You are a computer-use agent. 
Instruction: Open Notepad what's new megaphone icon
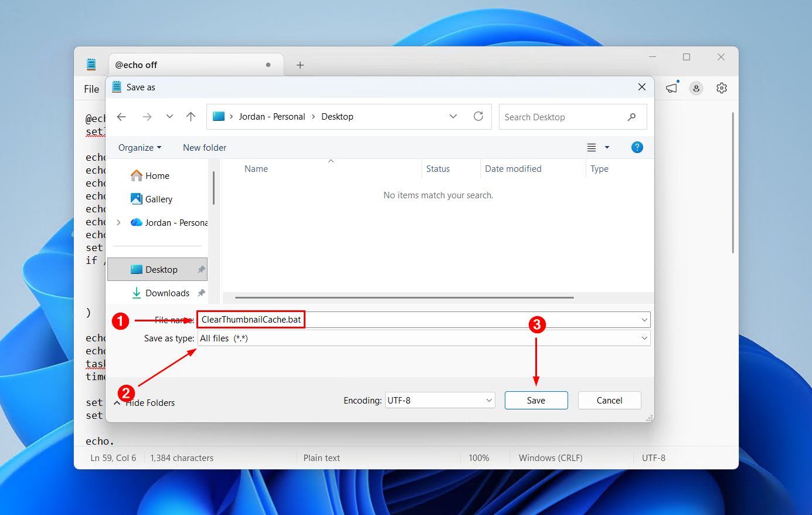point(672,88)
